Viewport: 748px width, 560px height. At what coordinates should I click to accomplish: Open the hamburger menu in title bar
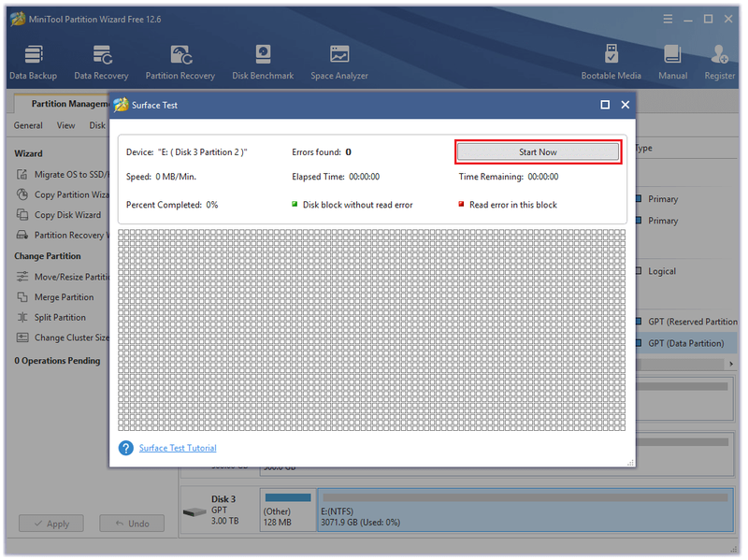pyautogui.click(x=668, y=19)
